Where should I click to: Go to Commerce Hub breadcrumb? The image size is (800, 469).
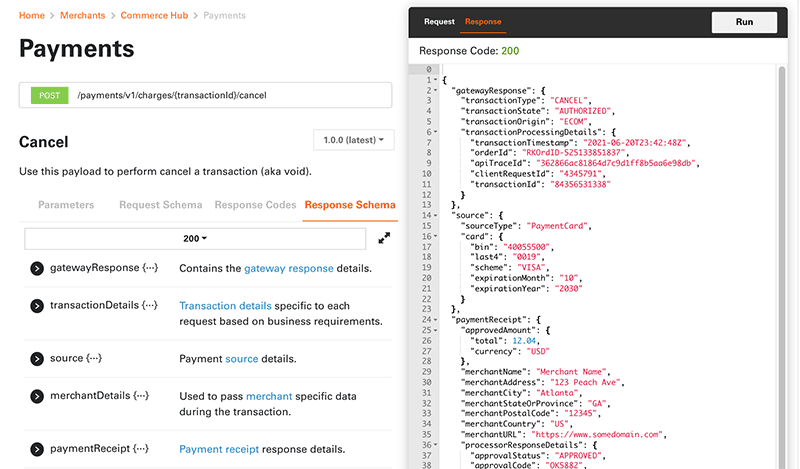[154, 16]
